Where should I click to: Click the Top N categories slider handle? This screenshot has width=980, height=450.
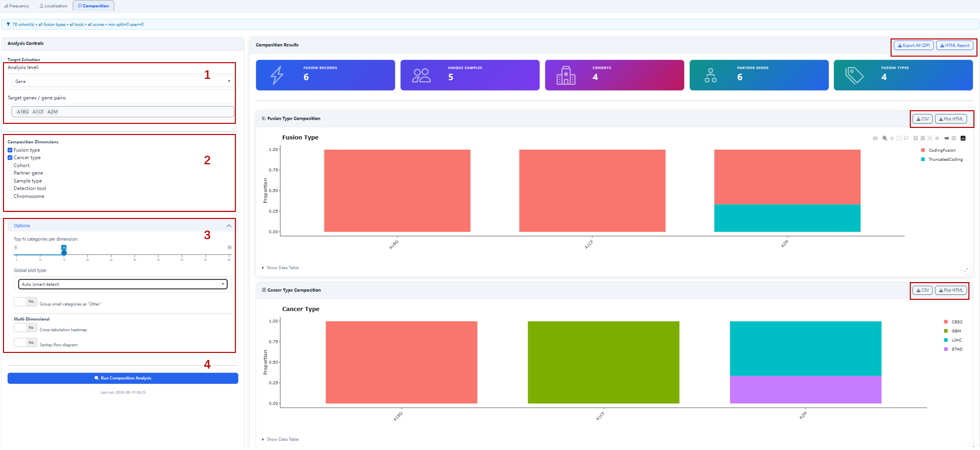[x=64, y=252]
